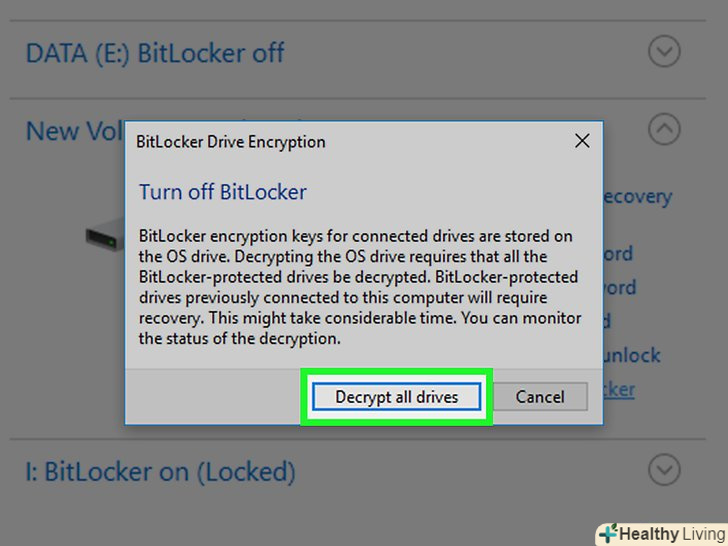This screenshot has height=546, width=728.
Task: Click the first partially hidden password link
Action: point(620,254)
